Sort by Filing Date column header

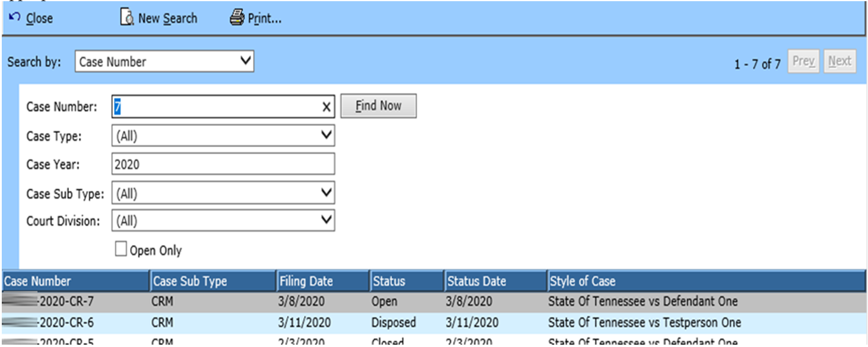[x=324, y=281]
